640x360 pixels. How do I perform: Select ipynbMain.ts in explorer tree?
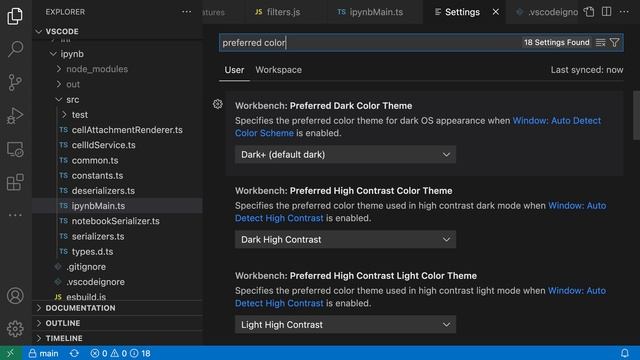pos(118,206)
